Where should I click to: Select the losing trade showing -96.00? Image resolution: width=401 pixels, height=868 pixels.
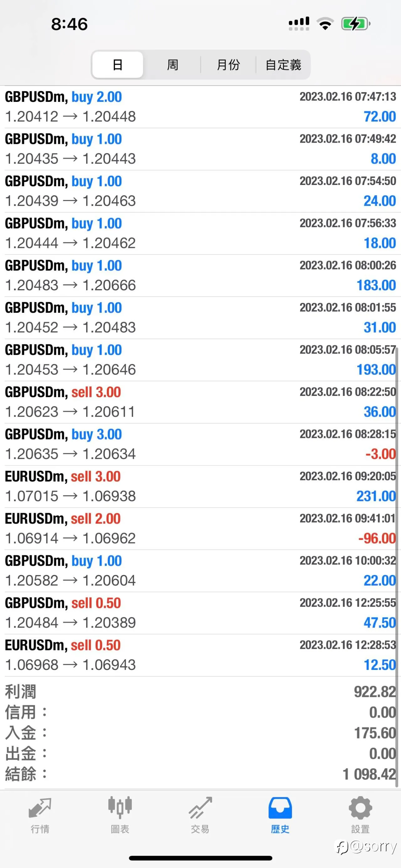[200, 529]
